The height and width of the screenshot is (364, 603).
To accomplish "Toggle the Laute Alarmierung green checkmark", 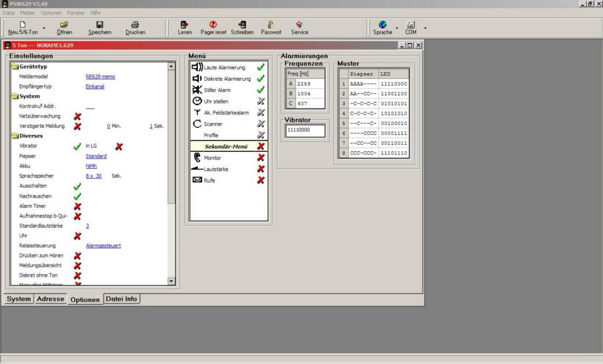I will point(260,67).
